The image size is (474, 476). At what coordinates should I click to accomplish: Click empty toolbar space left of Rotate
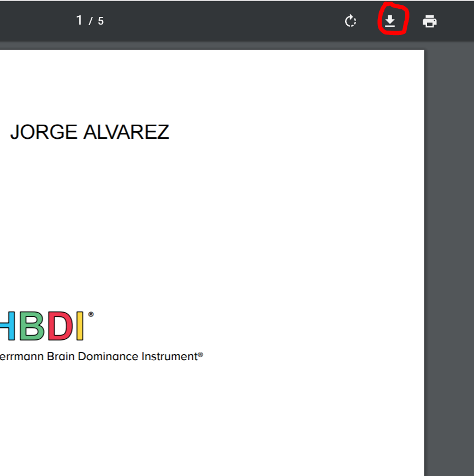246,21
